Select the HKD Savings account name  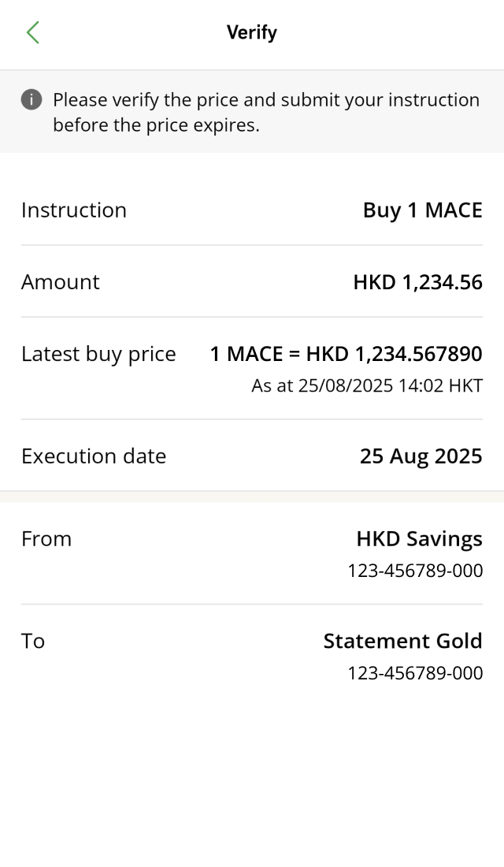click(x=419, y=539)
